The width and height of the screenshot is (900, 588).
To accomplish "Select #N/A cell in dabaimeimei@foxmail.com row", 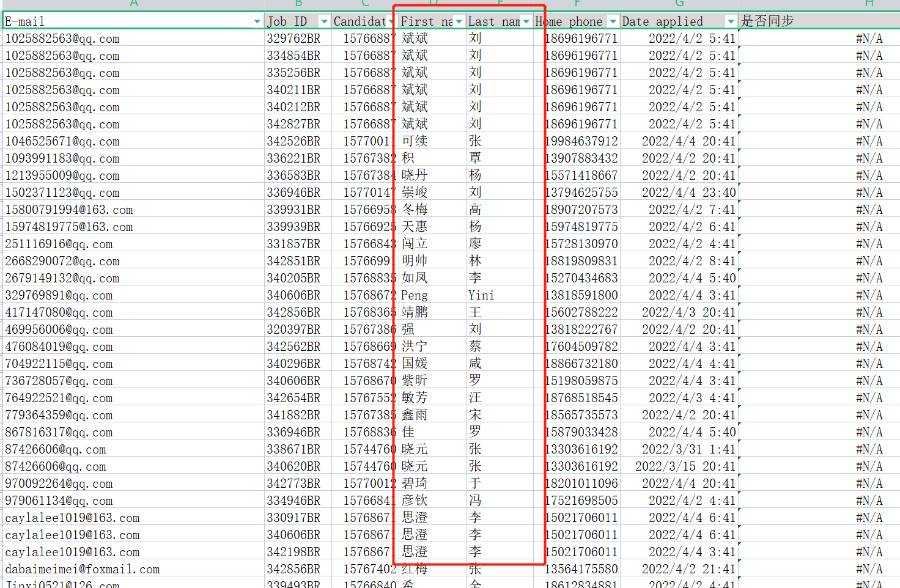I will point(869,569).
